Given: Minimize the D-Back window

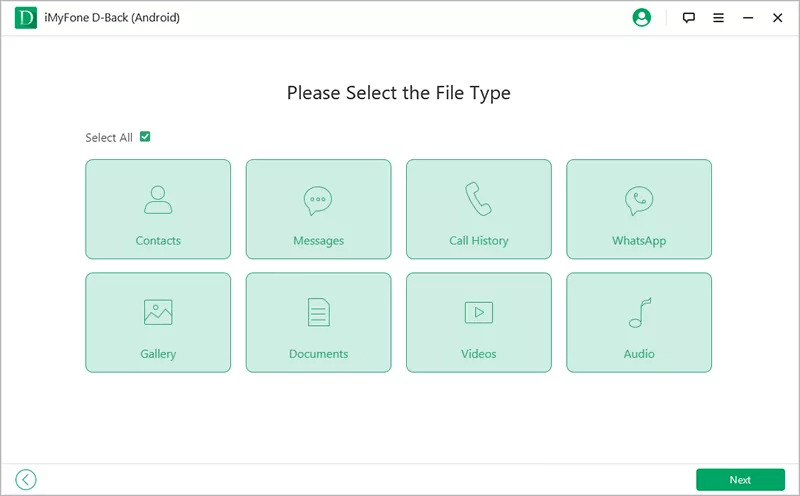Looking at the screenshot, I should tap(748, 18).
